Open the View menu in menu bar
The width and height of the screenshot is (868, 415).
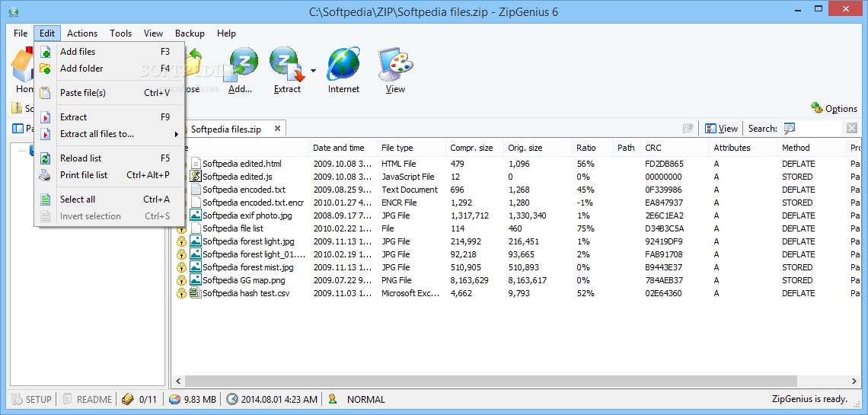(x=153, y=34)
